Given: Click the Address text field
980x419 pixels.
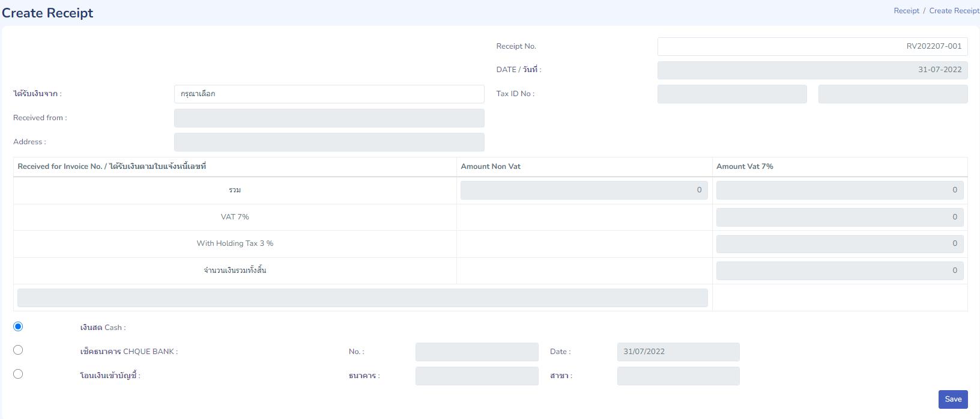Looking at the screenshot, I should (x=328, y=142).
